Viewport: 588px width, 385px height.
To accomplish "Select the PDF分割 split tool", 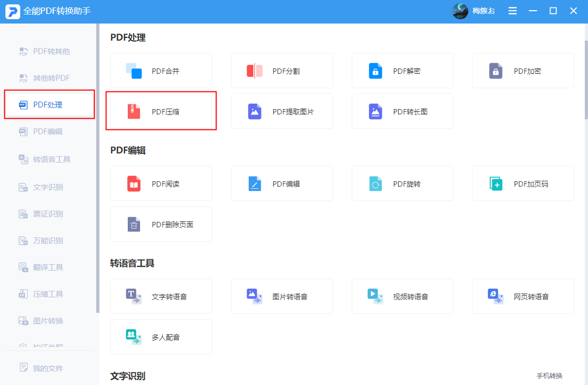I will (x=282, y=70).
